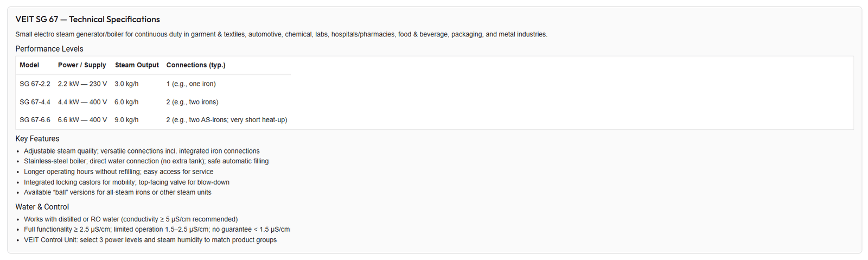Select the SG 67-6.6 model cell

[35, 120]
